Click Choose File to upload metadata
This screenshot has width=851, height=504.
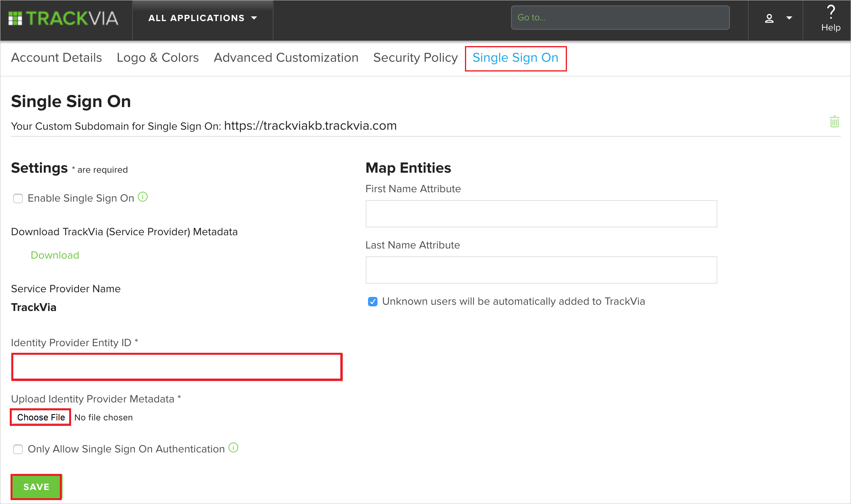tap(40, 417)
